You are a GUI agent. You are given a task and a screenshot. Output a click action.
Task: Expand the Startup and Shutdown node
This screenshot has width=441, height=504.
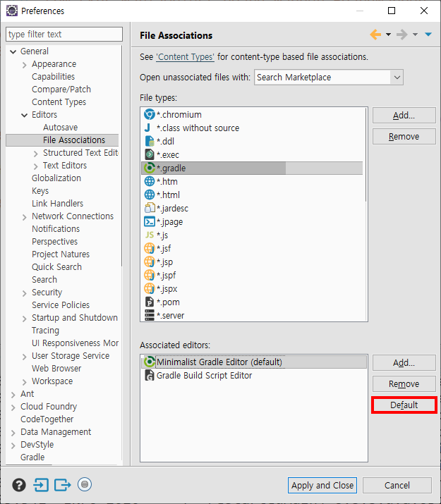(x=25, y=318)
